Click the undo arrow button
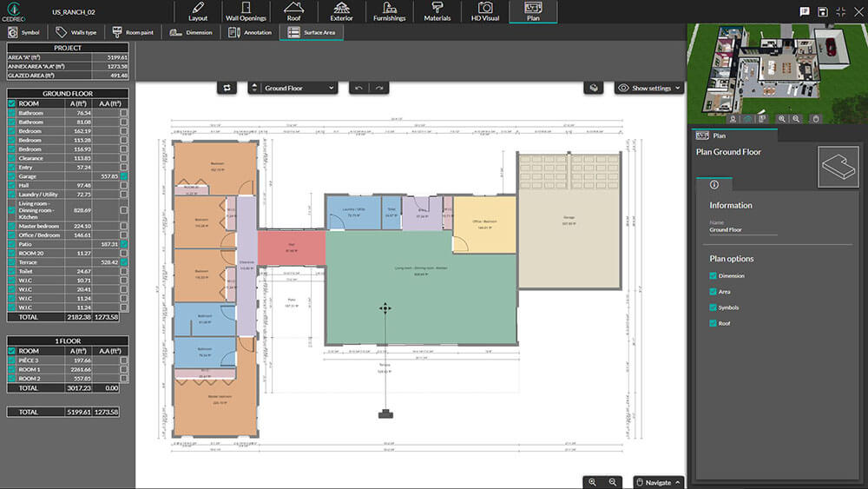Image resolution: width=868 pixels, height=489 pixels. [359, 88]
